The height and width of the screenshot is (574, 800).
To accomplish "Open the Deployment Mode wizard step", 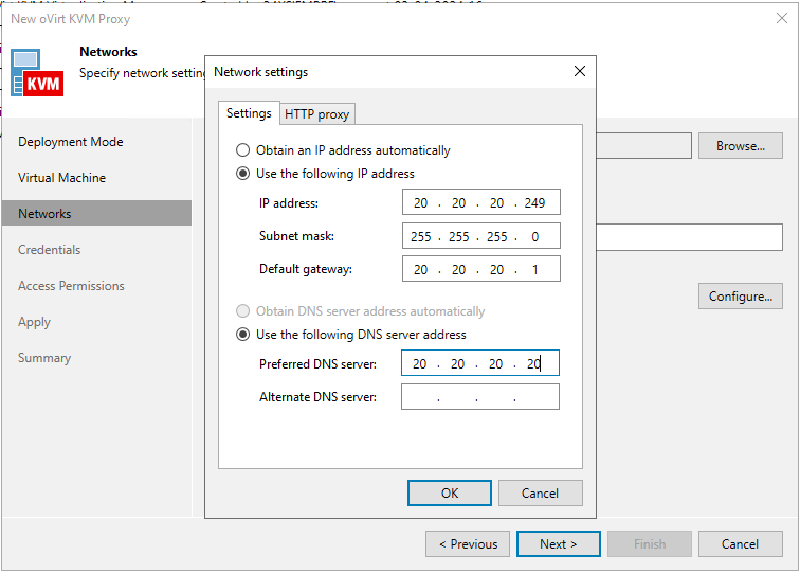I will pyautogui.click(x=71, y=142).
